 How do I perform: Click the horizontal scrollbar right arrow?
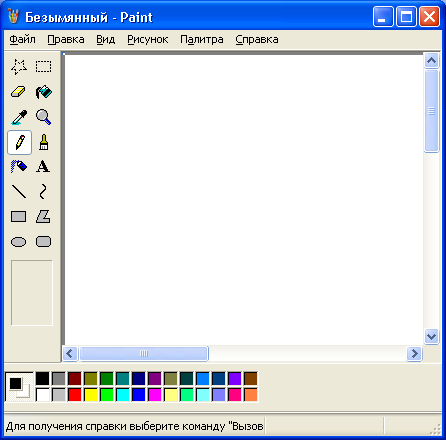414,353
